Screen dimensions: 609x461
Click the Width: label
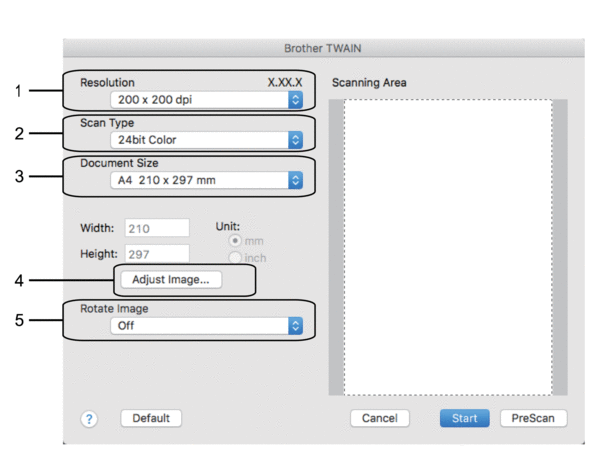pyautogui.click(x=97, y=228)
